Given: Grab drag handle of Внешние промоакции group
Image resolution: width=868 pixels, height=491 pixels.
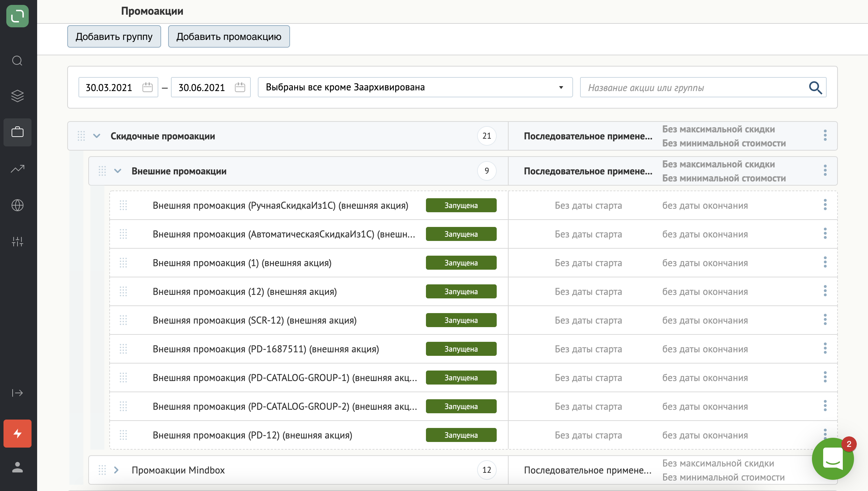Looking at the screenshot, I should 102,171.
